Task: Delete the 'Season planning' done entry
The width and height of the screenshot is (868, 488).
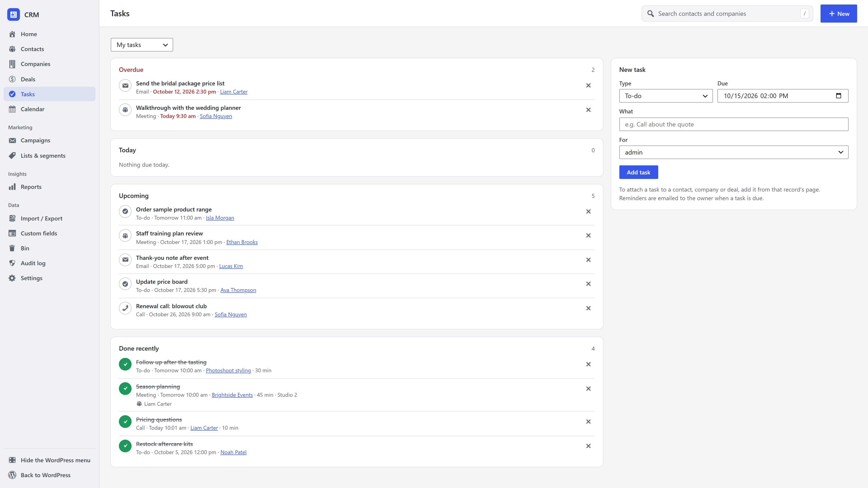Action: coord(588,389)
